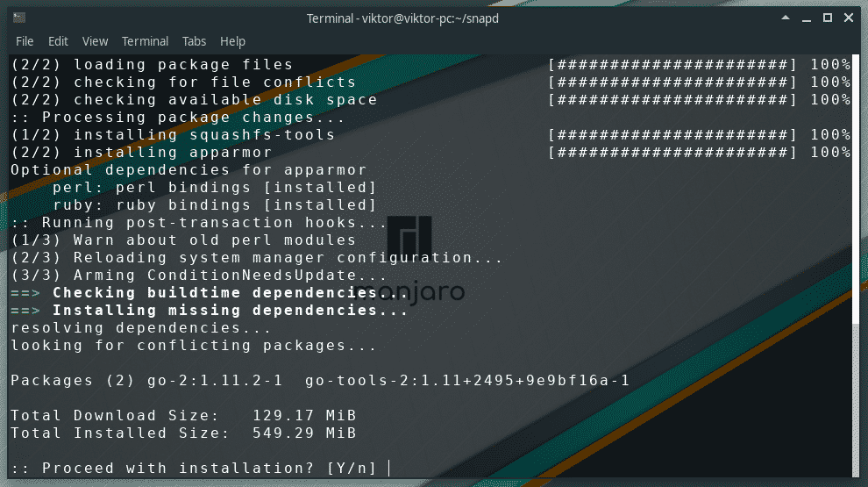This screenshot has height=487, width=868.
Task: Click progress bar for installing apparmor
Action: point(672,153)
